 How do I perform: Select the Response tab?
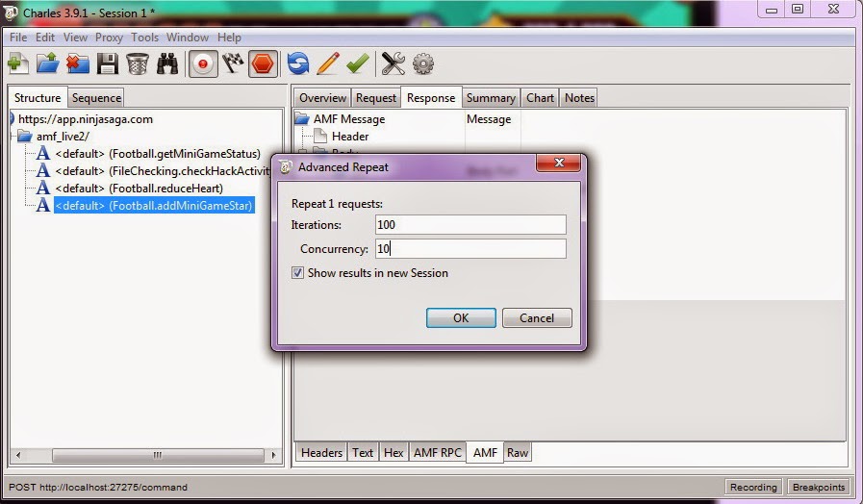pos(431,98)
